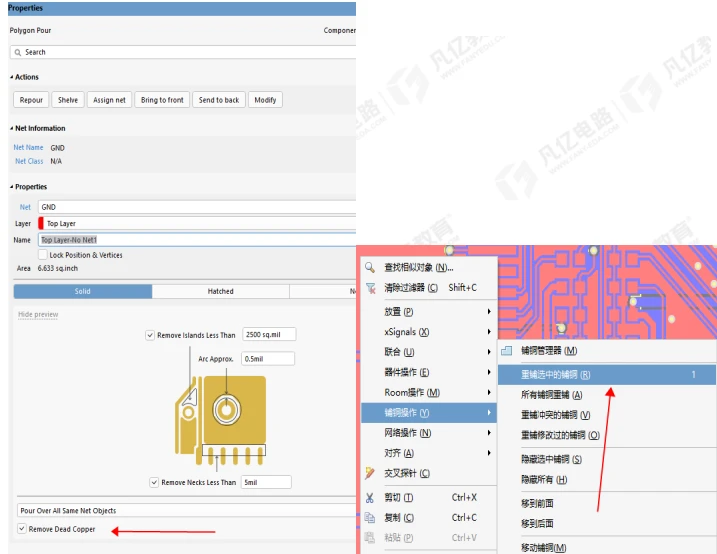Choose 移动铺铜(M) entry

607,547
